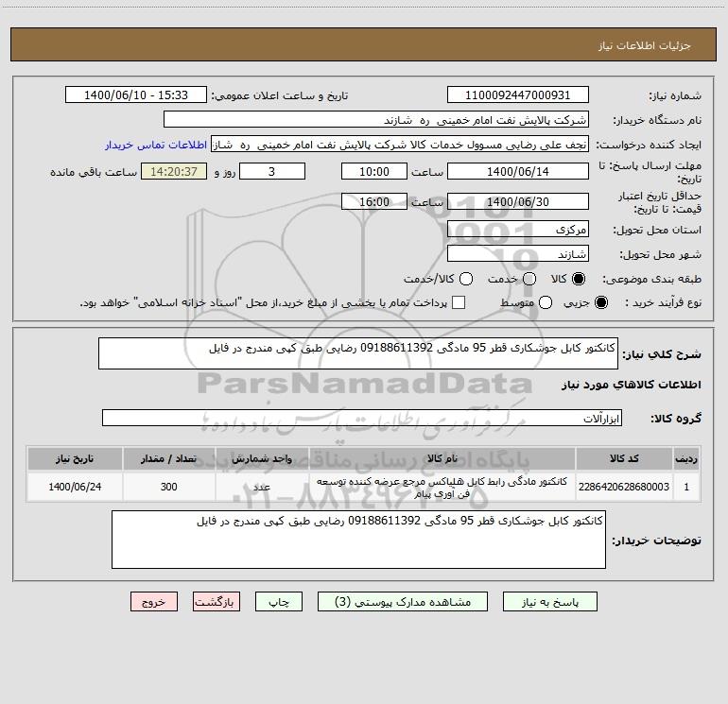The image size is (728, 704).
Task: Click the کد کالا column header
Action: [x=624, y=458]
